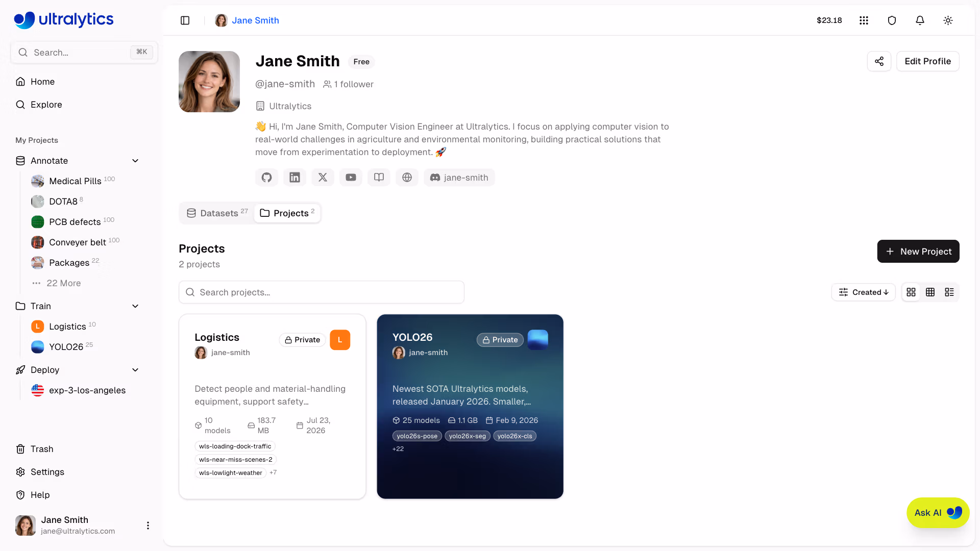Switch to grid card view
The height and width of the screenshot is (551, 980).
(x=911, y=292)
